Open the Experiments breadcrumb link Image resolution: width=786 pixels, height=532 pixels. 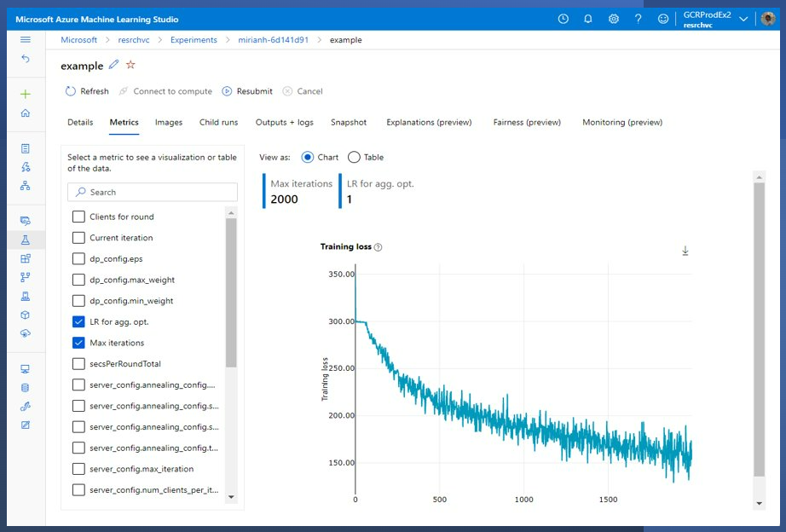[194, 39]
